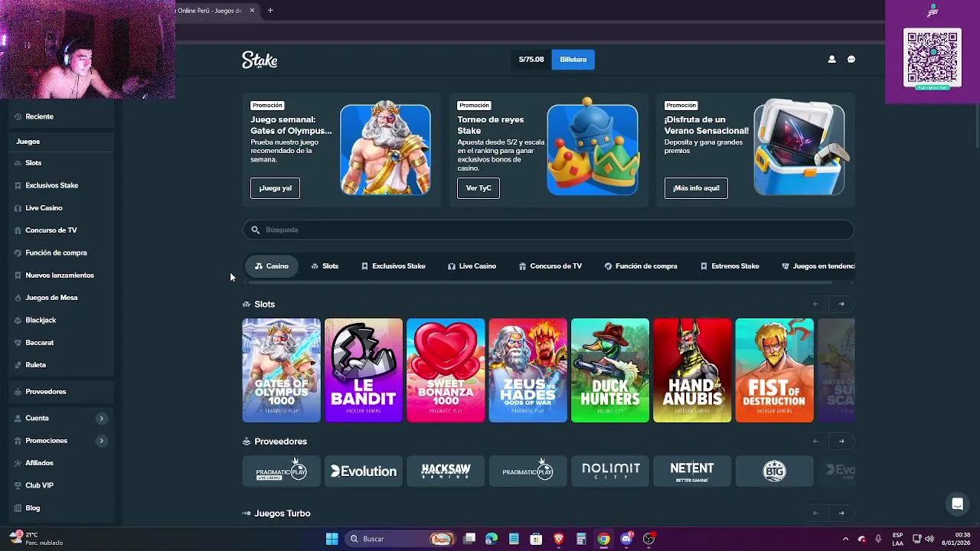The image size is (980, 551).
Task: Open Baccarat in the sidebar
Action: click(x=61, y=343)
